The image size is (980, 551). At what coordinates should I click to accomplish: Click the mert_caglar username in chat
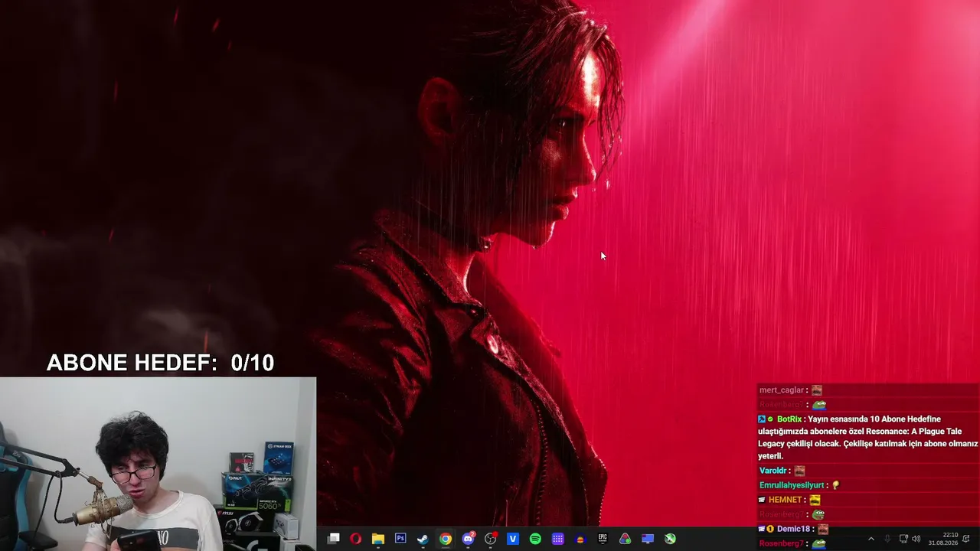(x=782, y=390)
